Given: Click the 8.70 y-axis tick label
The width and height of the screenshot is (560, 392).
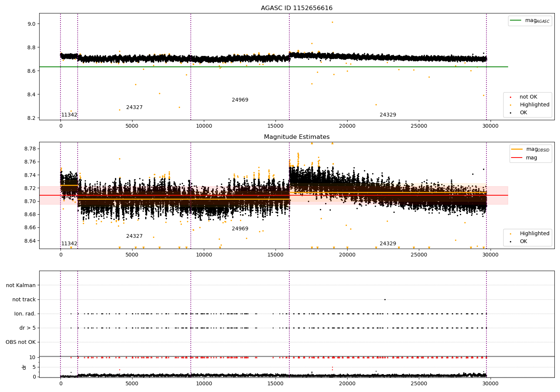Looking at the screenshot, I should click(x=30, y=201).
